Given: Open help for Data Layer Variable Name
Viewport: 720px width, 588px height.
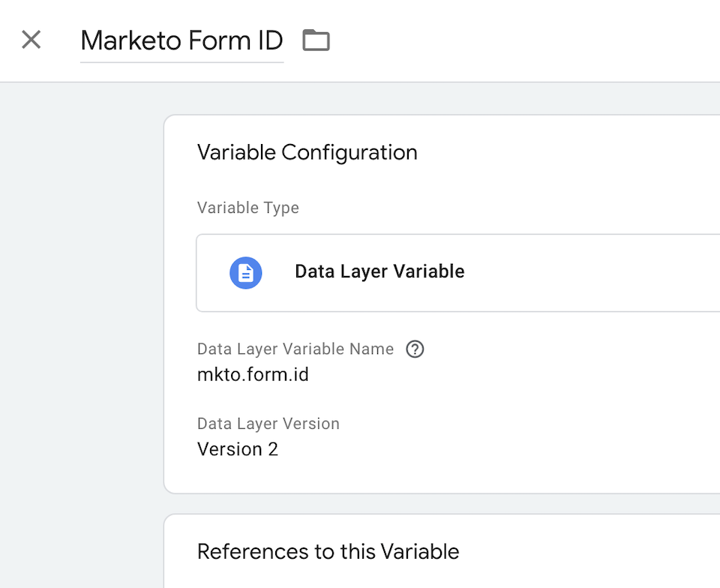Looking at the screenshot, I should (x=415, y=349).
